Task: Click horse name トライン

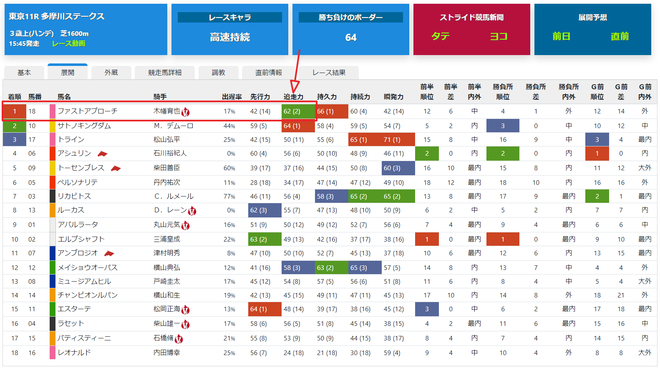Action: tap(71, 139)
